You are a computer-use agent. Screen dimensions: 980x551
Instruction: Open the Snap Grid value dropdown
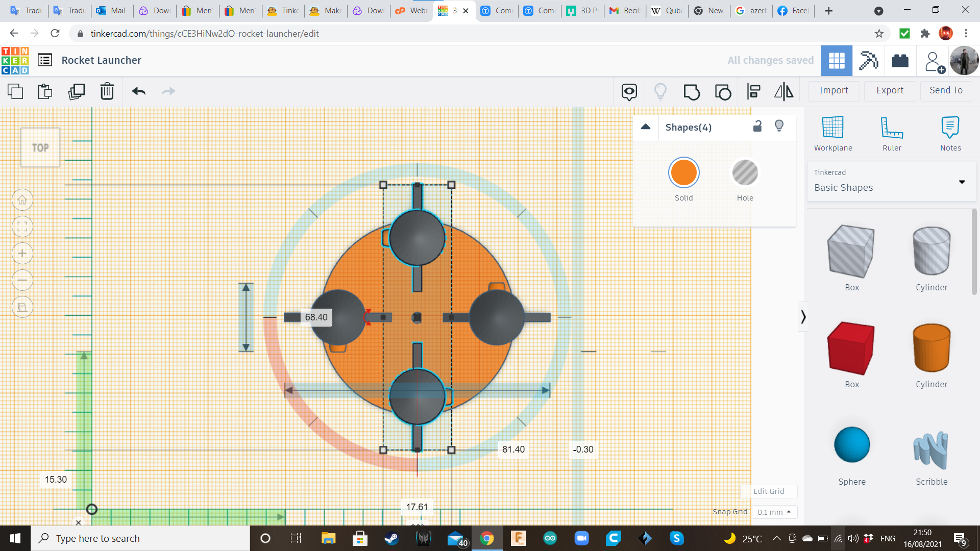774,512
